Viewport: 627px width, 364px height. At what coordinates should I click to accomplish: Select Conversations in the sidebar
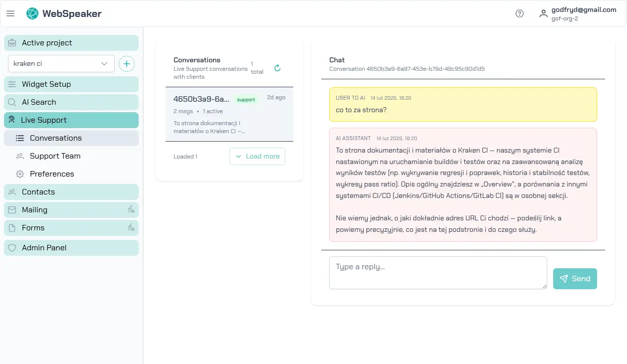71,138
